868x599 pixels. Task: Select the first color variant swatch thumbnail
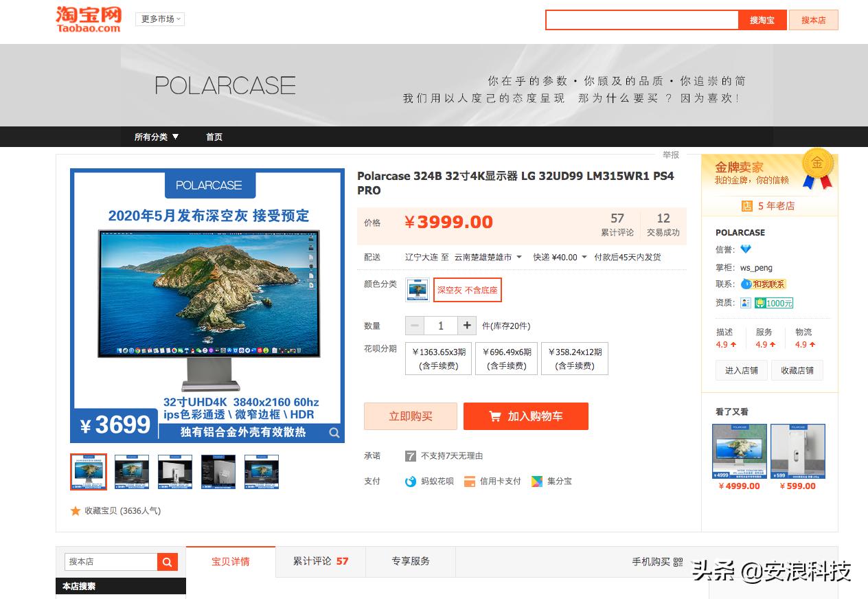[x=417, y=290]
